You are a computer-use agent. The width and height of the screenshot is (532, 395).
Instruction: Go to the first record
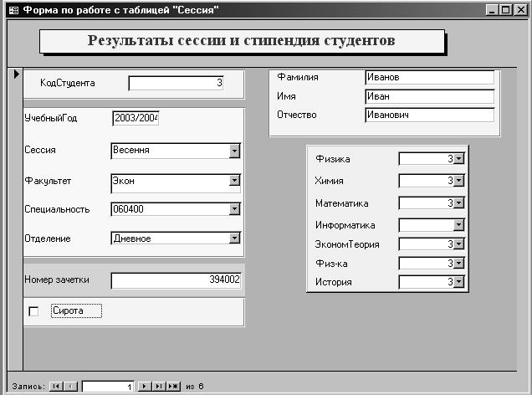(56, 386)
